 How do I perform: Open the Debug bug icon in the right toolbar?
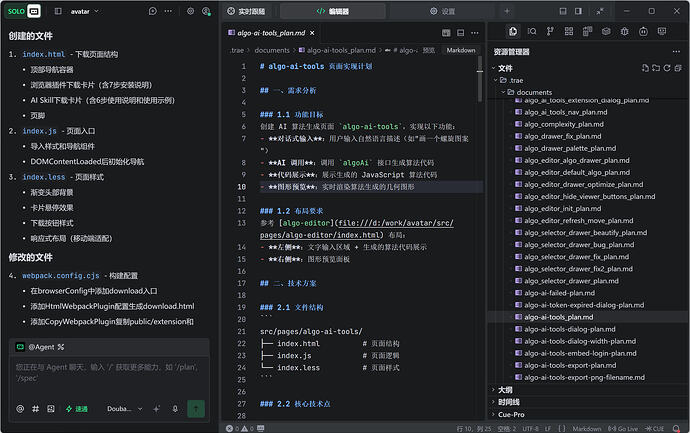tap(624, 31)
